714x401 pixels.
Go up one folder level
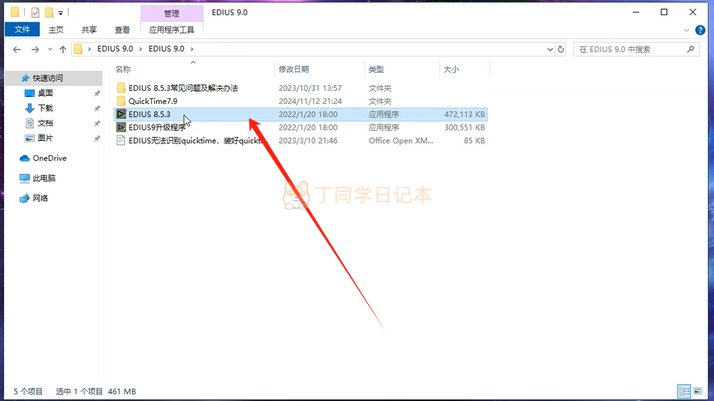63,49
